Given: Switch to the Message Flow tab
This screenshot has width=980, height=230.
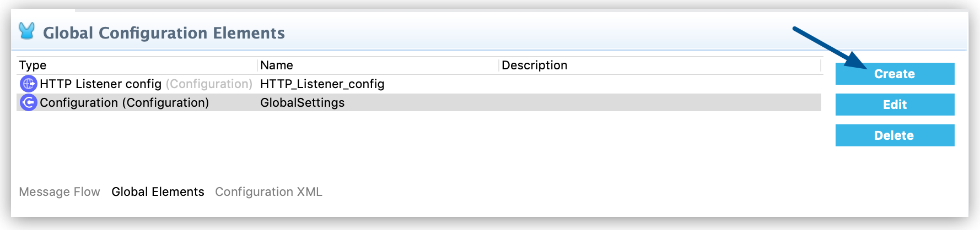Looking at the screenshot, I should click(60, 191).
